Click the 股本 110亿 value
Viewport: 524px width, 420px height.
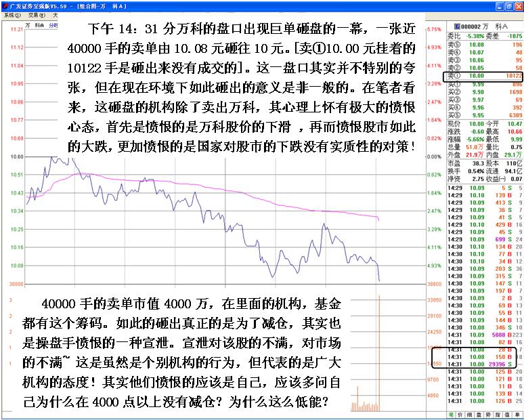(514, 163)
